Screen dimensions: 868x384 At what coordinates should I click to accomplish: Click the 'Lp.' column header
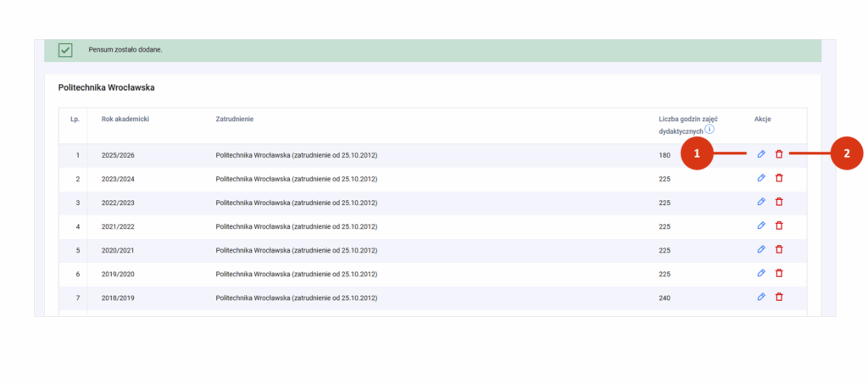click(75, 120)
